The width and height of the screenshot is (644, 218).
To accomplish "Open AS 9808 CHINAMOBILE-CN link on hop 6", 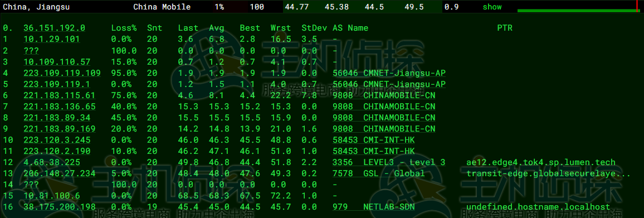I will [384, 95].
